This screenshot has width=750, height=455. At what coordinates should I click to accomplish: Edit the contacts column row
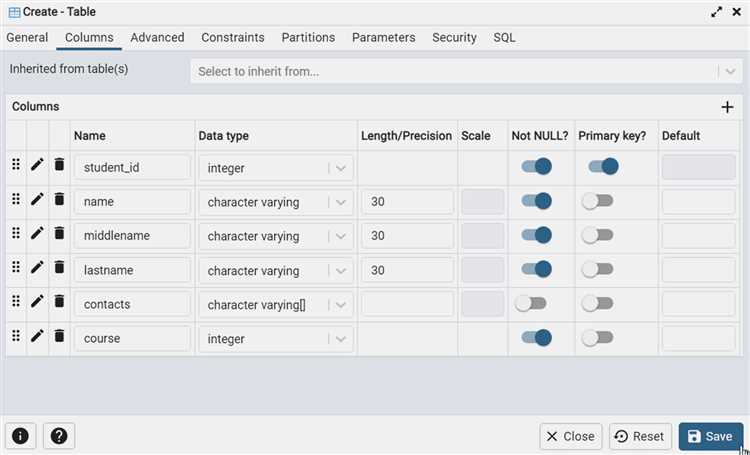37,301
